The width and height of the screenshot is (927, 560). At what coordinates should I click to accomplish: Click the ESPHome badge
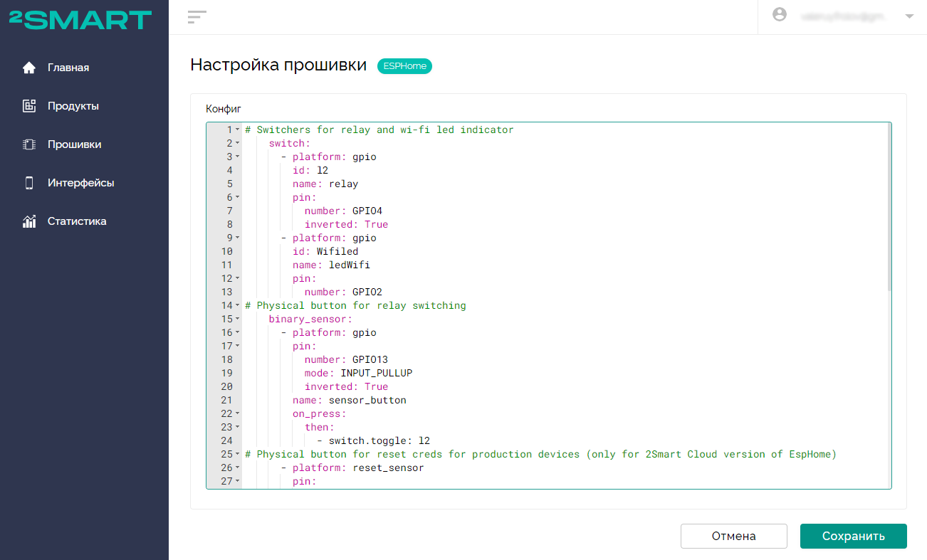tap(404, 66)
